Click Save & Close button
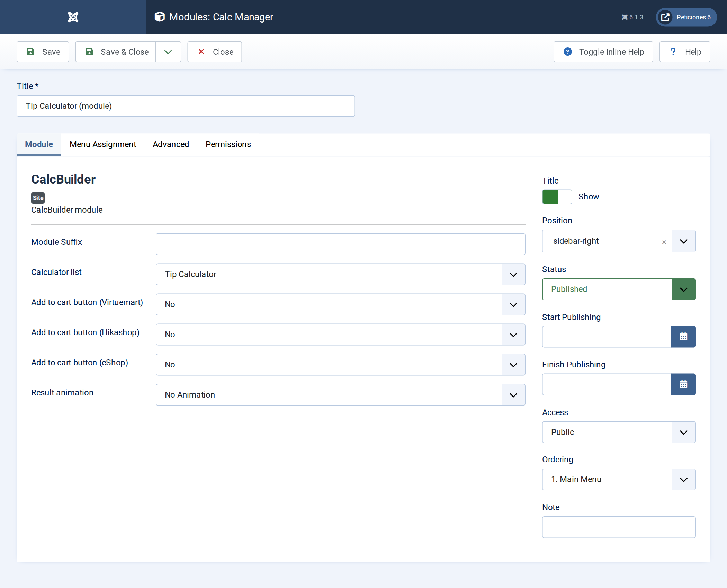 tap(116, 52)
